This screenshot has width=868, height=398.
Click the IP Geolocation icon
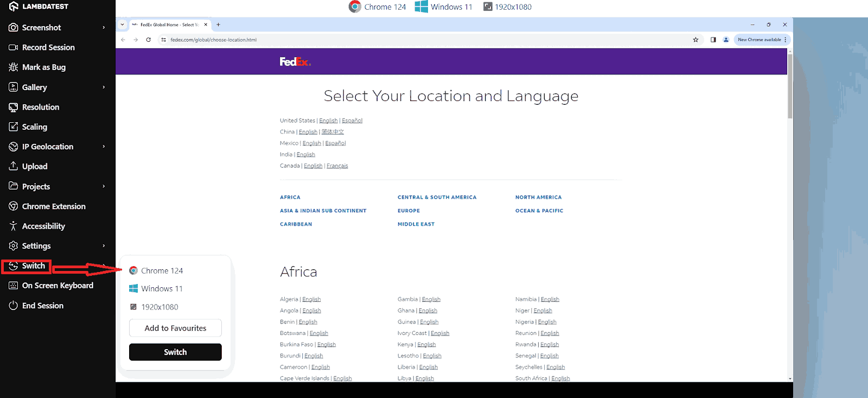[14, 147]
